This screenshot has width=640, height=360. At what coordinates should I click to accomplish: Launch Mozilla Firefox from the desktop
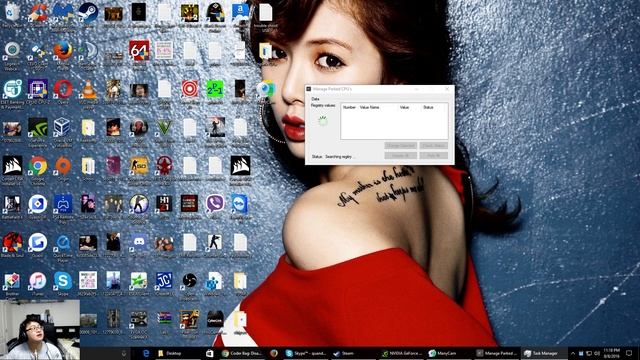(63, 51)
